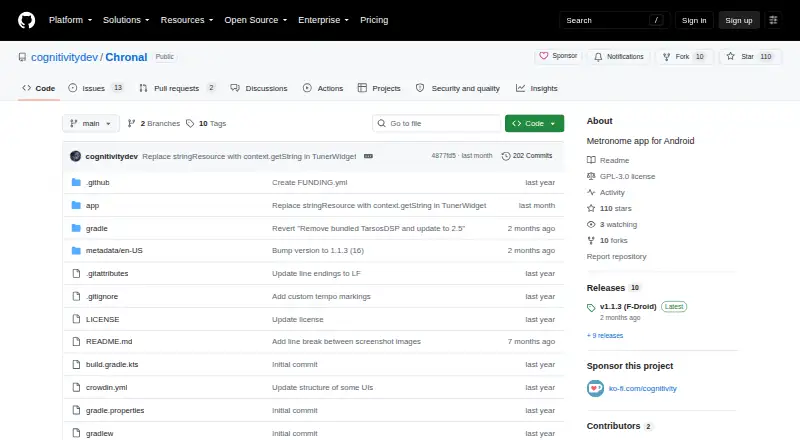This screenshot has height=440, width=800.
Task: Open the Chronal repository link
Action: tap(126, 57)
